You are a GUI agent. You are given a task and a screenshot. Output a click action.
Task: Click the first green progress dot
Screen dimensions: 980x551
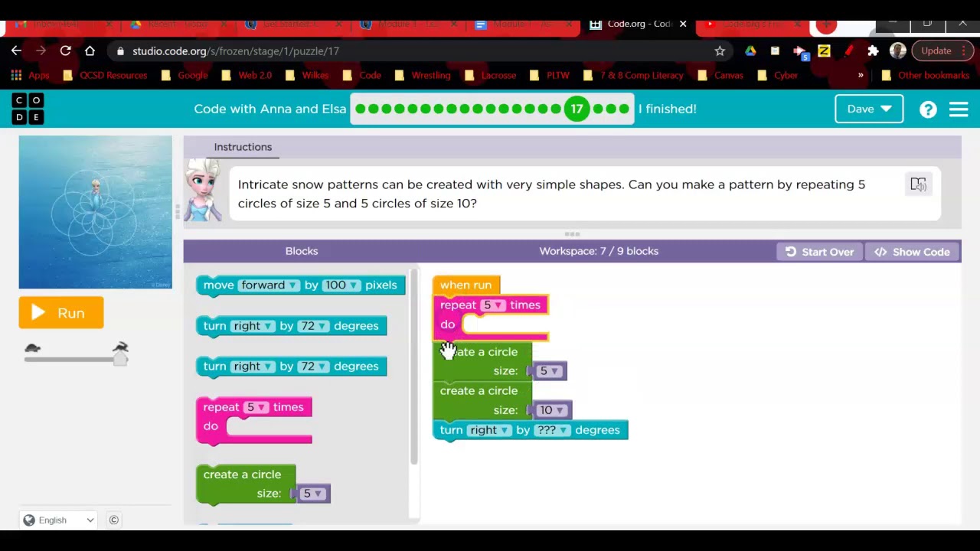click(361, 109)
